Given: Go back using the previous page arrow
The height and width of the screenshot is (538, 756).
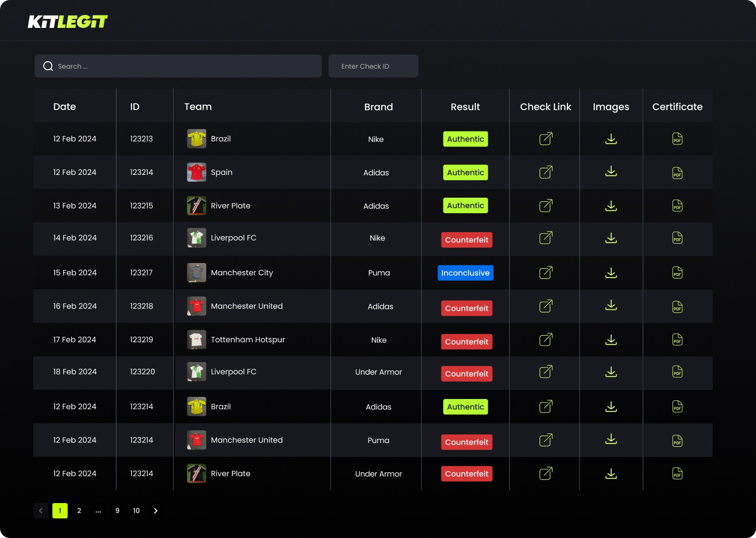Looking at the screenshot, I should coord(41,511).
